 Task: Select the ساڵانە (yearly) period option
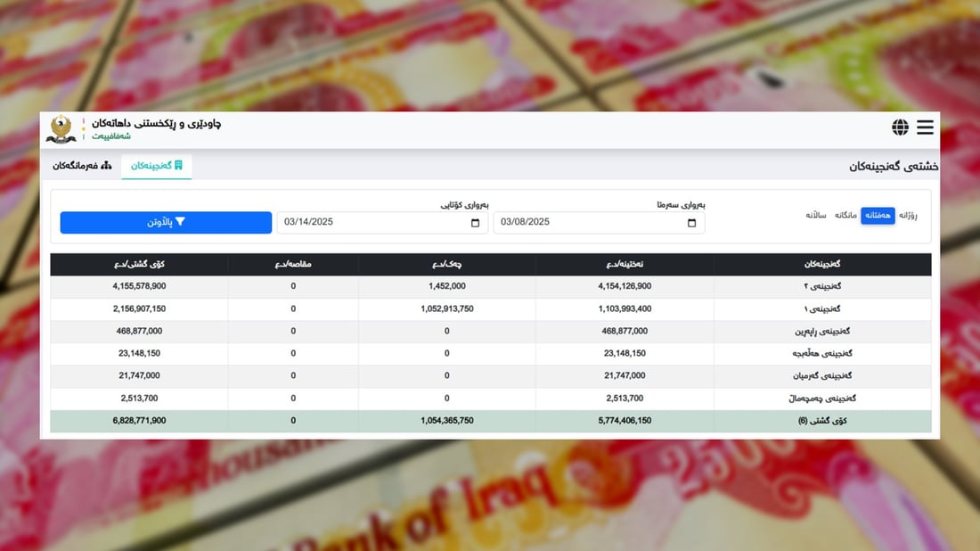pos(815,215)
